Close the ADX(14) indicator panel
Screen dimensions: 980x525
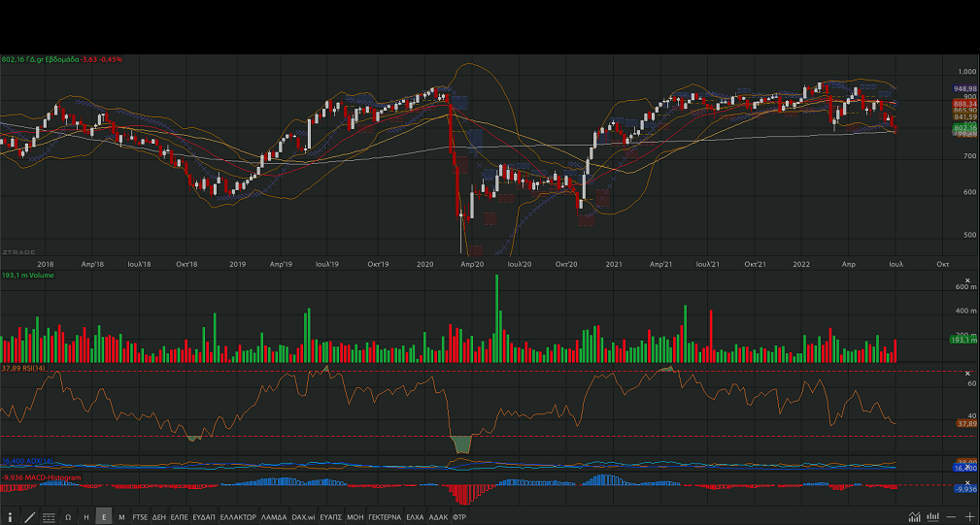(967, 465)
